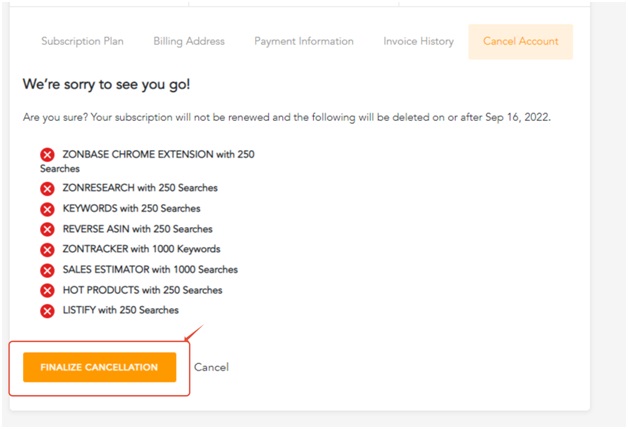Viewport: 628px width, 429px height.
Task: Click the LISTIFY with 250 Searches text
Action: pos(121,310)
